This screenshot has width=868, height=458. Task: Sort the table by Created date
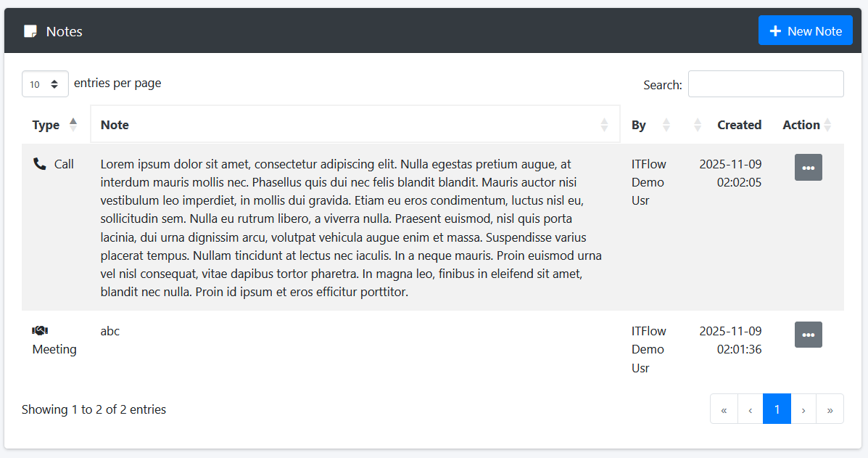click(x=738, y=125)
